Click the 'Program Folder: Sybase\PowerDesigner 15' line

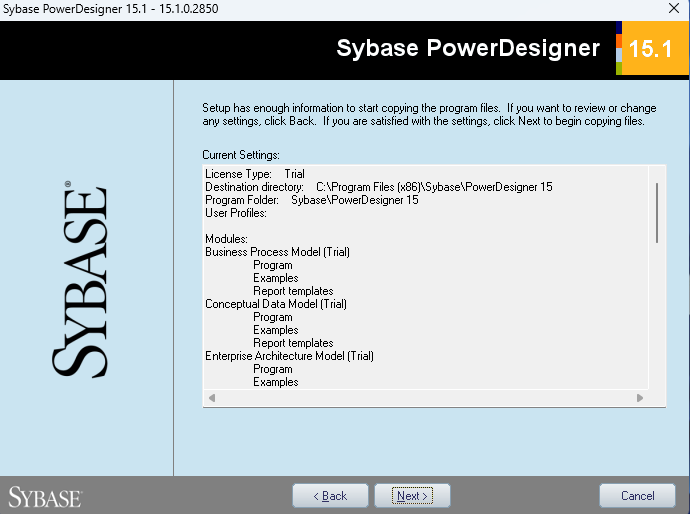coord(312,200)
